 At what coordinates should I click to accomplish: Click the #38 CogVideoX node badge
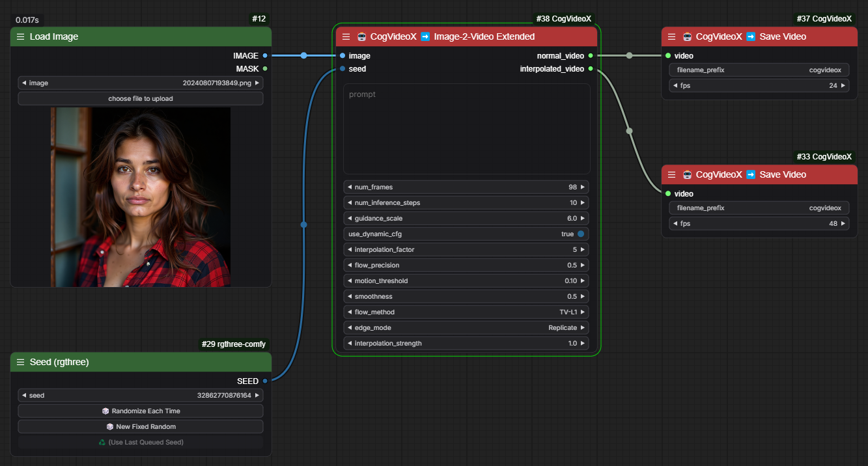pos(563,19)
